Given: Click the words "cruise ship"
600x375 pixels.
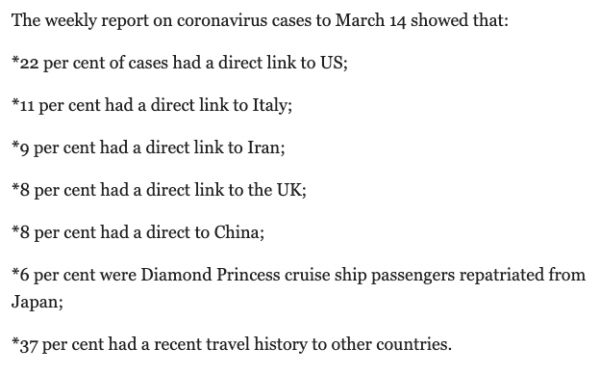Looking at the screenshot, I should coord(326,275).
